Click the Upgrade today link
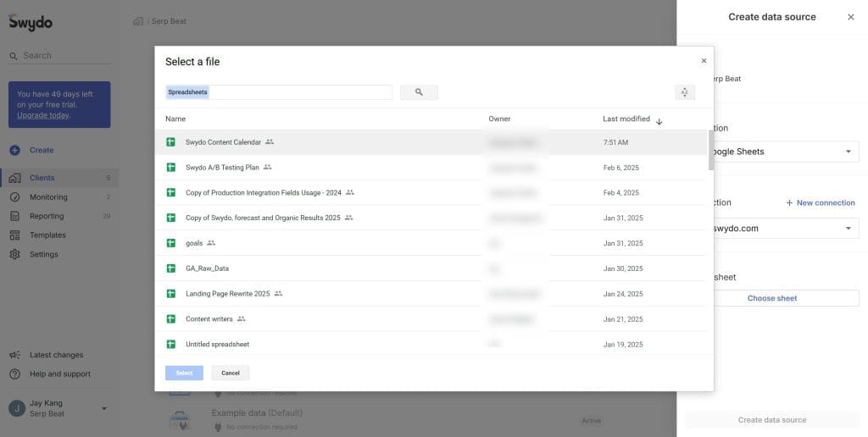 click(x=43, y=116)
